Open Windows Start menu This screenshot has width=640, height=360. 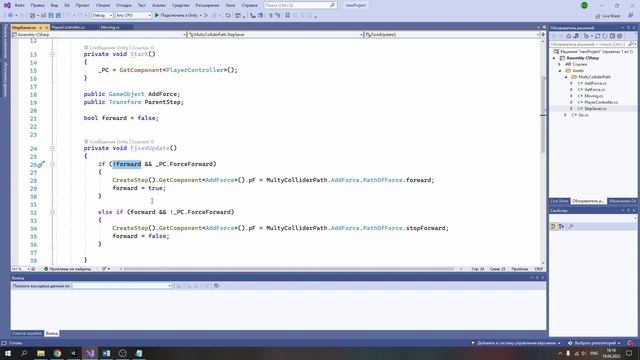click(x=8, y=353)
